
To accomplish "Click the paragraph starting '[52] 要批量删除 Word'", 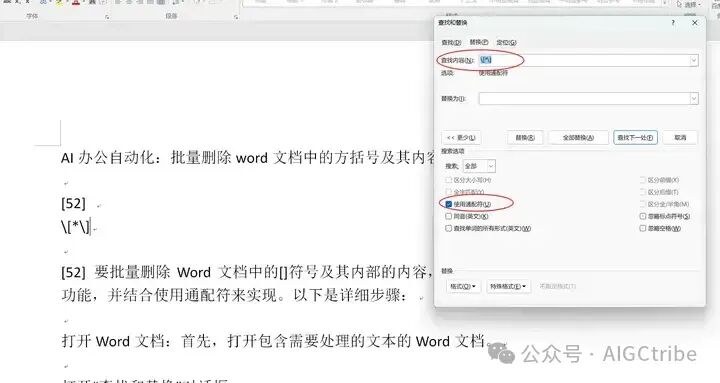I will coord(247,272).
